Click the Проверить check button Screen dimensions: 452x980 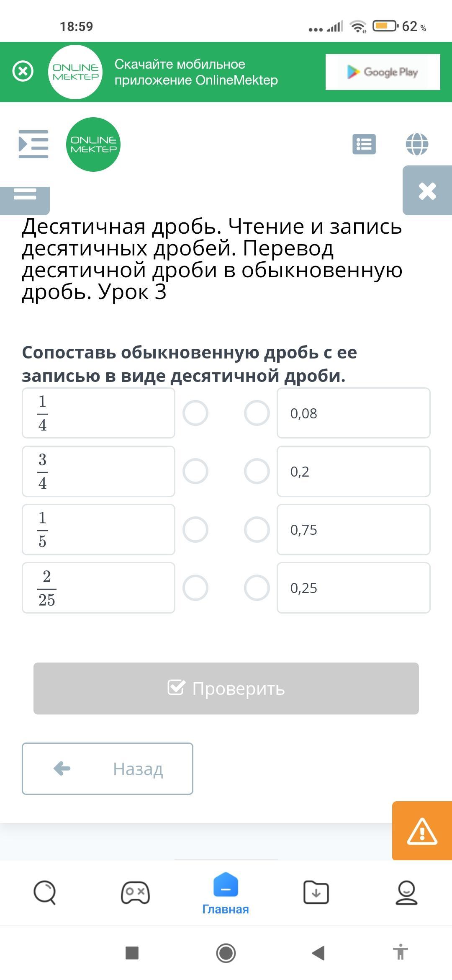coord(226,689)
